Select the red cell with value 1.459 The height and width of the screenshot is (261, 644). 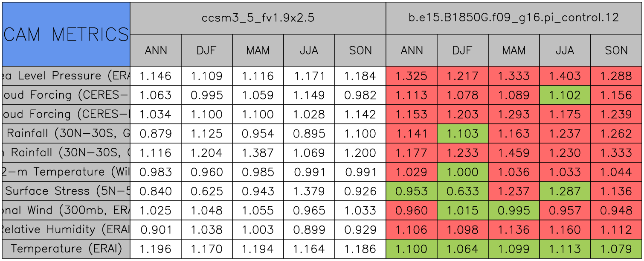[x=513, y=152]
